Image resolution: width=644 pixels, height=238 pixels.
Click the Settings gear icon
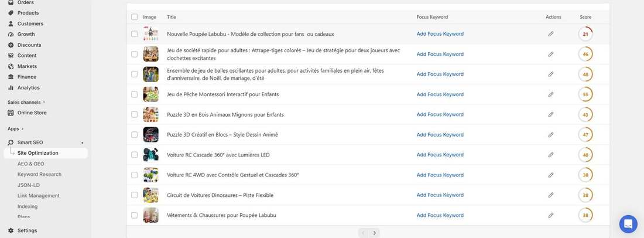(11, 230)
